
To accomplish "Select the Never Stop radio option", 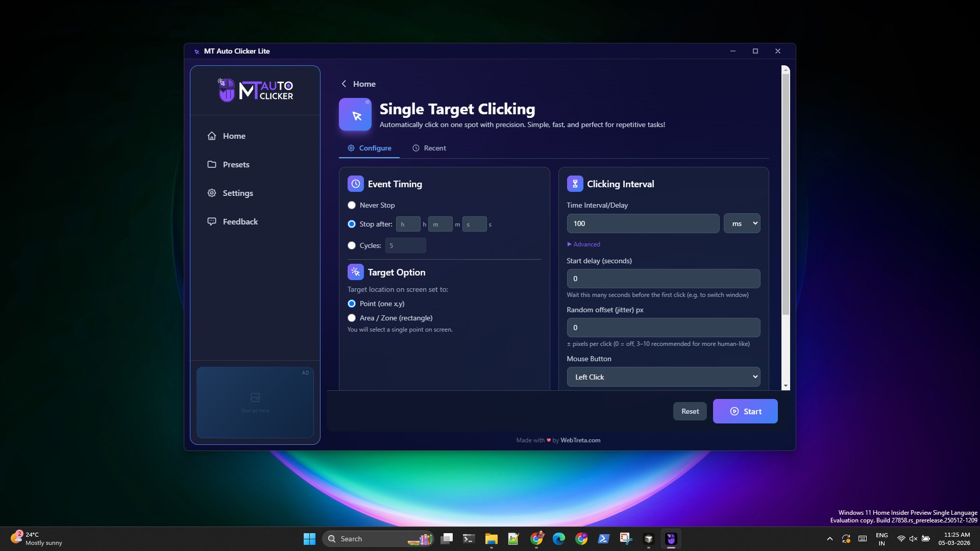I will click(x=352, y=205).
